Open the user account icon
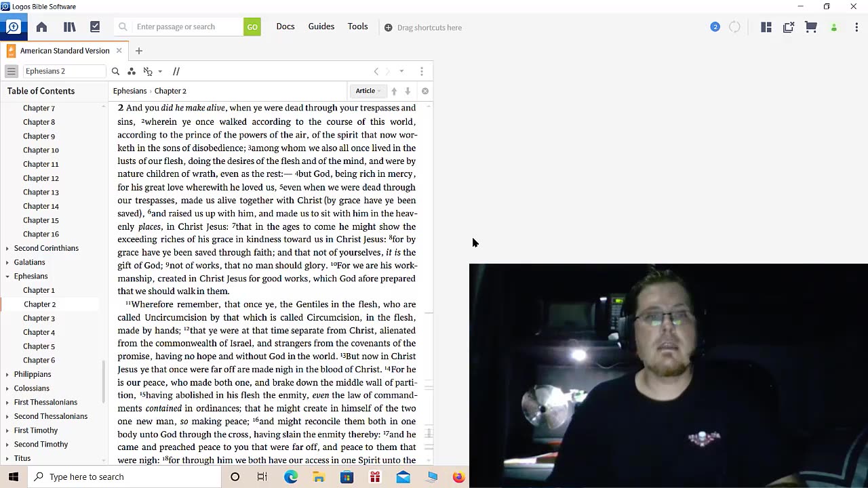Viewport: 868px width, 488px height. [834, 28]
